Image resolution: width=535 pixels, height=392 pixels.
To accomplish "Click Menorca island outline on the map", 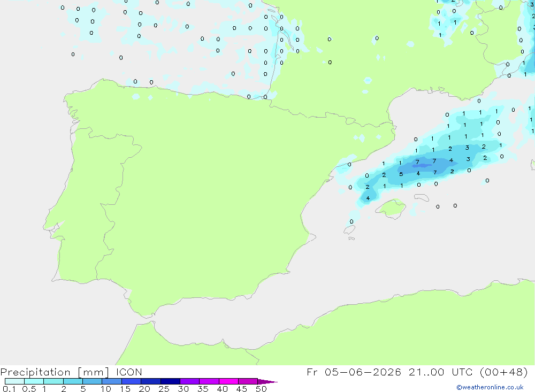I will pyautogui.click(x=422, y=197).
